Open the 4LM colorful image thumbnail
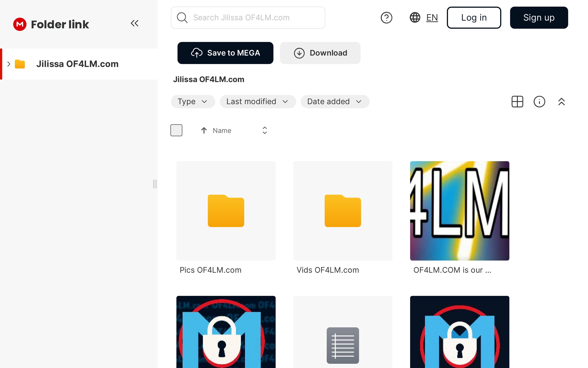Viewport: 588px width, 368px height. 460,211
